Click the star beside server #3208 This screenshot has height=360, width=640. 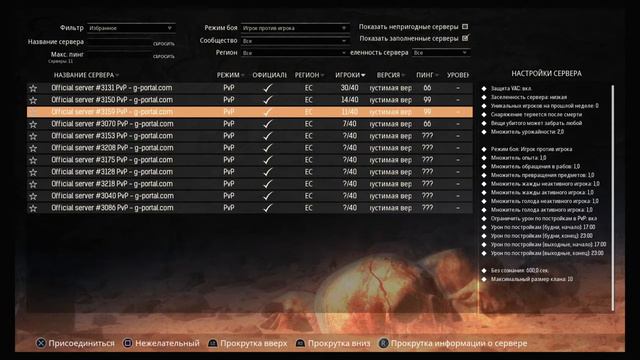click(x=33, y=148)
